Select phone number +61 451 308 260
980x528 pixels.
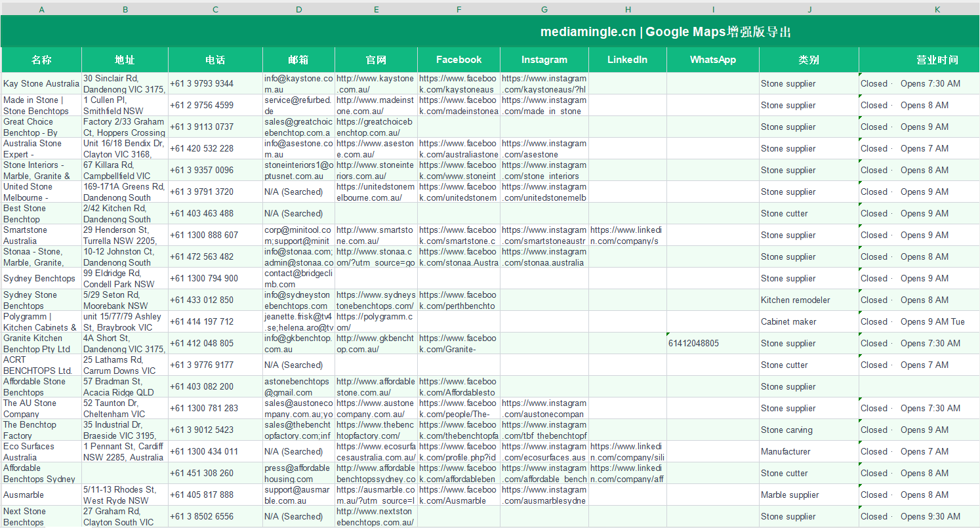[x=215, y=473]
